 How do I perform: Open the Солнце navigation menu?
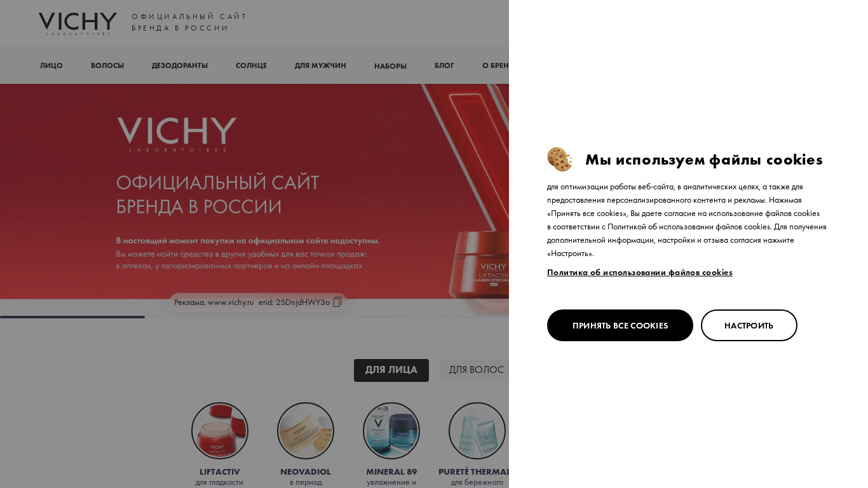coord(251,65)
